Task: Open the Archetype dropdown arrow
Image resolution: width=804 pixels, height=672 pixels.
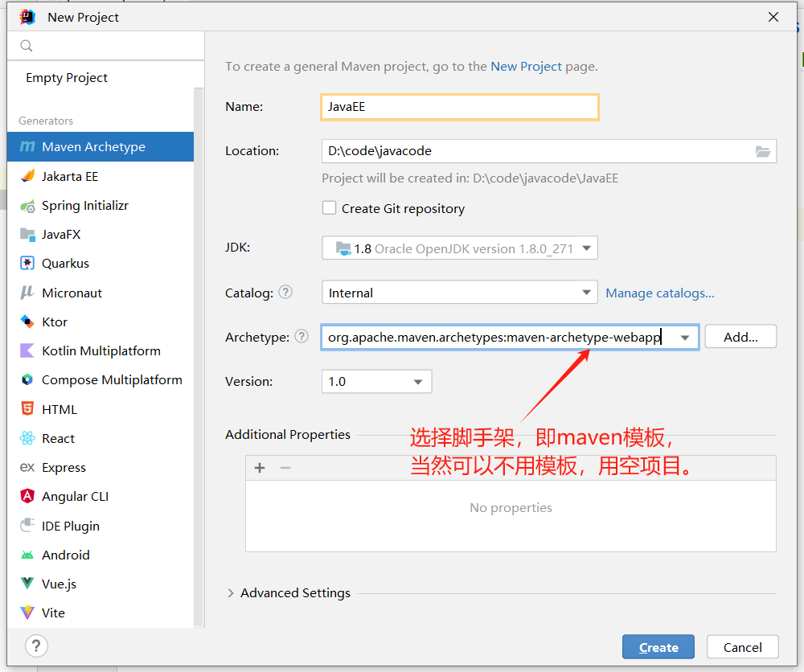Action: point(685,338)
